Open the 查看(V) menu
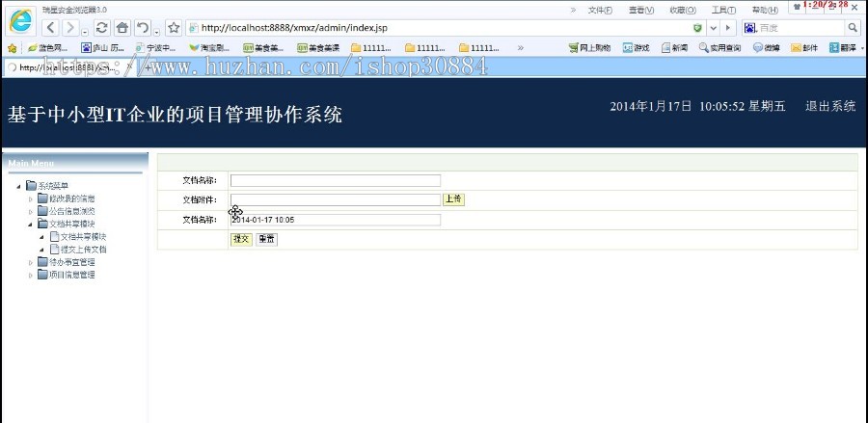This screenshot has height=423, width=868. click(641, 10)
